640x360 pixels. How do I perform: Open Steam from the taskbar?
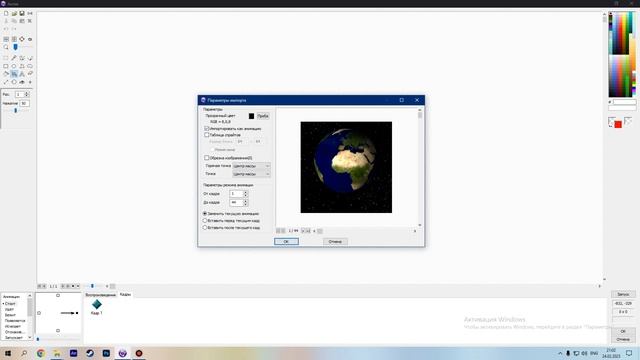point(90,353)
